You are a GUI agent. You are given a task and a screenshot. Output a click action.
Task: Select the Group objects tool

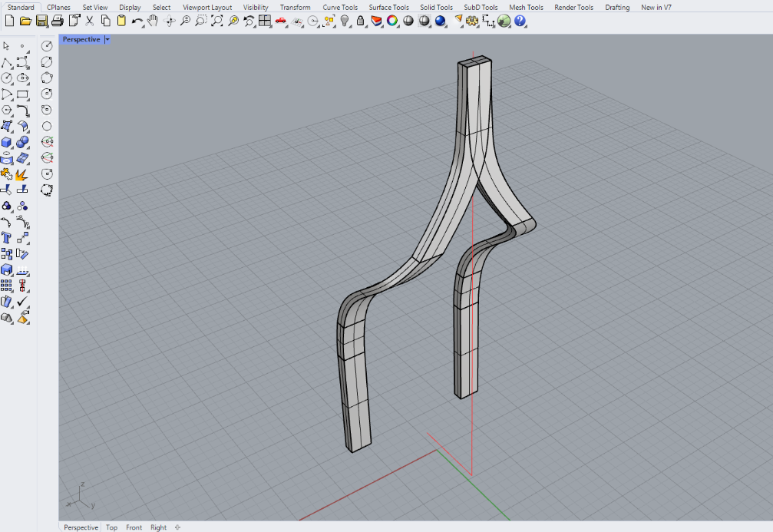[6, 206]
